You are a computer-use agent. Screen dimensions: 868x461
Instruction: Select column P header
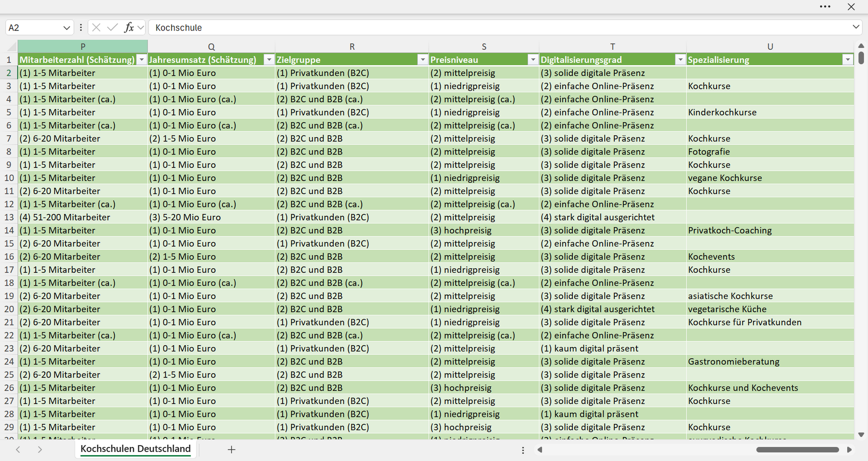click(x=83, y=46)
